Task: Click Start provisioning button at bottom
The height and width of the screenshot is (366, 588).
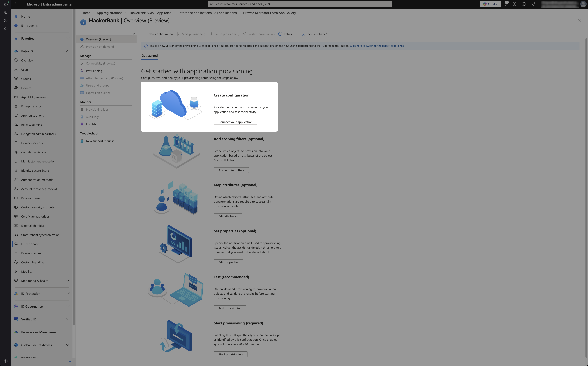Action: click(x=230, y=354)
